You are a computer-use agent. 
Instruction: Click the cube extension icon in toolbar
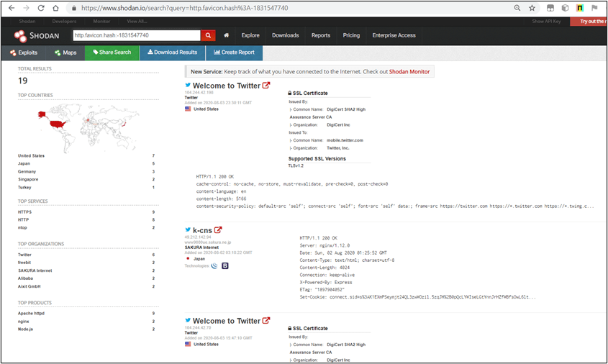point(565,8)
